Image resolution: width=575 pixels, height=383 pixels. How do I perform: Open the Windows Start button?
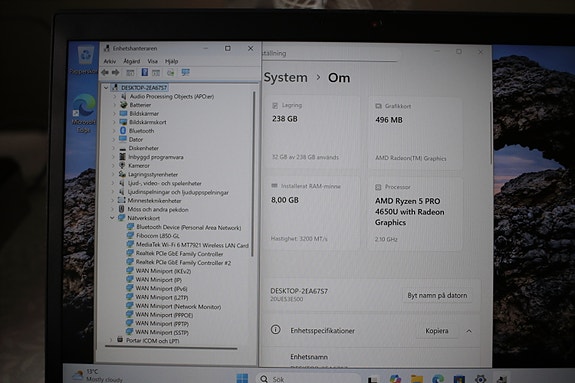(242, 378)
